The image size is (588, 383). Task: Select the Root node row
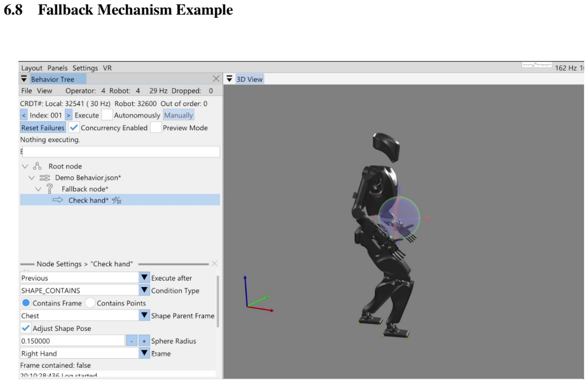pos(120,166)
